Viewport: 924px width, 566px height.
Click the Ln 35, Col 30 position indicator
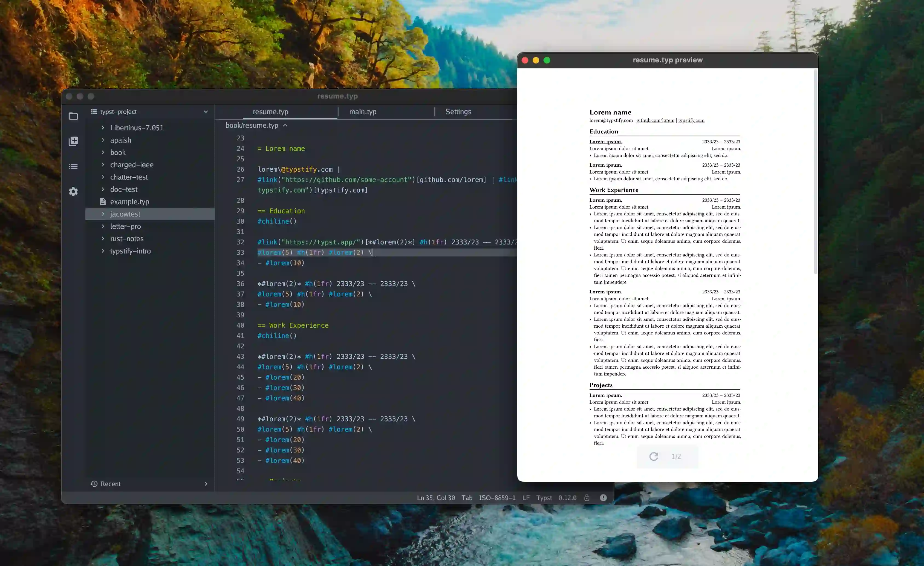(x=435, y=498)
